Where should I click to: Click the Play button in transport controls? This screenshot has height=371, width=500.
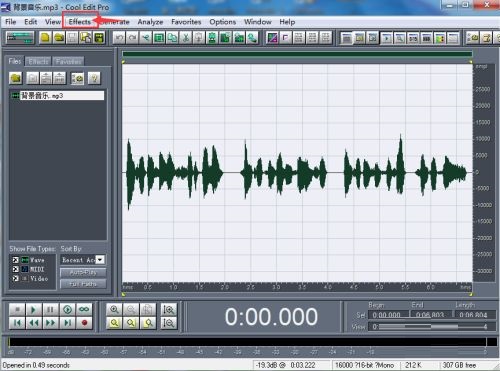33,310
